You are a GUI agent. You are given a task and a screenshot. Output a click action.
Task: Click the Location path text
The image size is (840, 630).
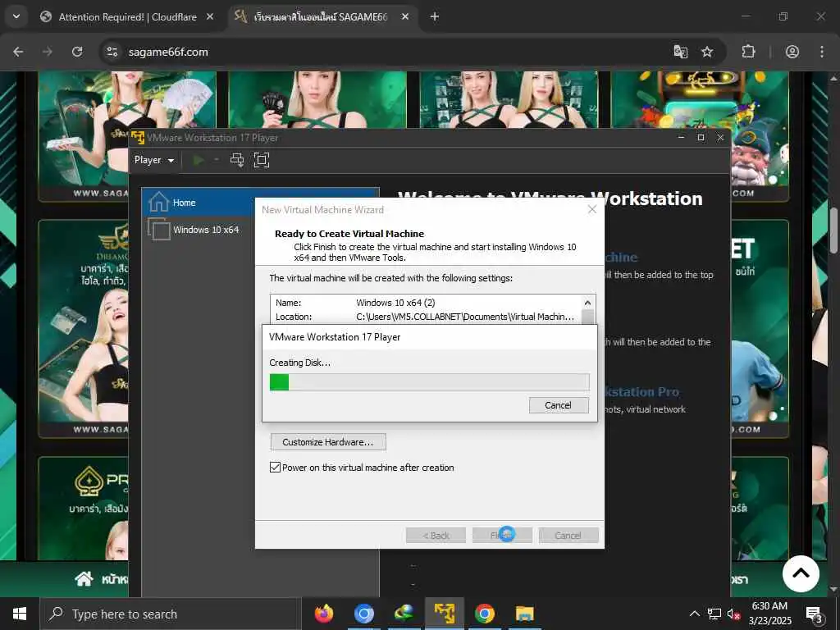click(x=465, y=317)
